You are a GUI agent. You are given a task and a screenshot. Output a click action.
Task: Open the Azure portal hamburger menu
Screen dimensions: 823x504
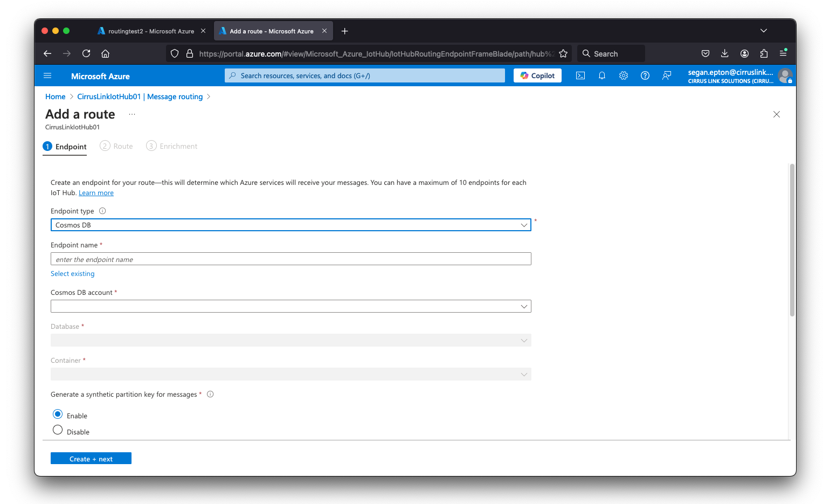(47, 76)
